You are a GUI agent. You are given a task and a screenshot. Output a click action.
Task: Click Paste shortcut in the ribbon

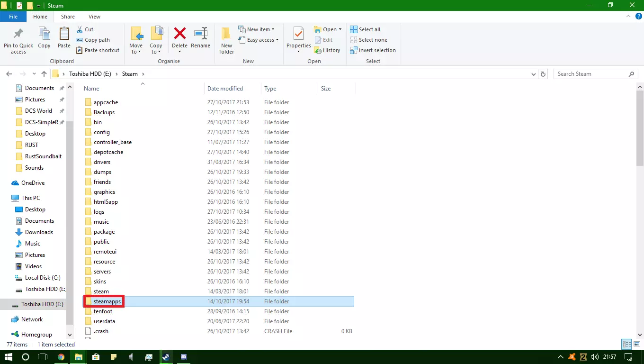98,50
